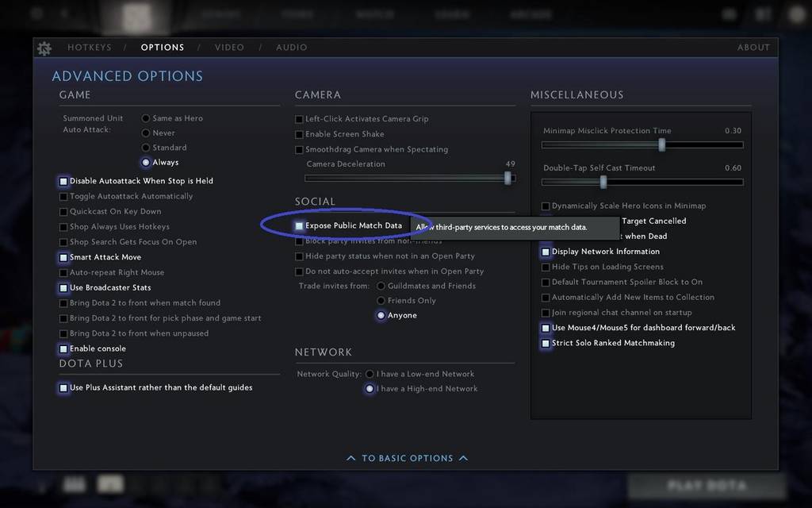Click the settings gear icon
This screenshot has width=812, height=508.
(44, 48)
